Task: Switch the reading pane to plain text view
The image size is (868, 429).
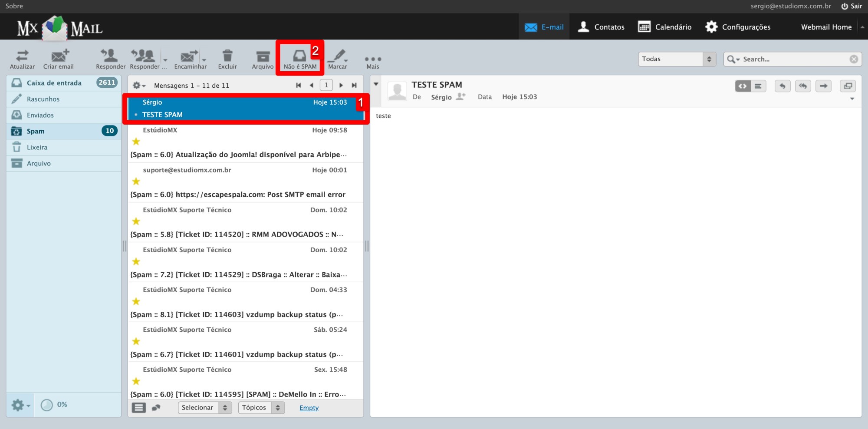Action: [759, 86]
